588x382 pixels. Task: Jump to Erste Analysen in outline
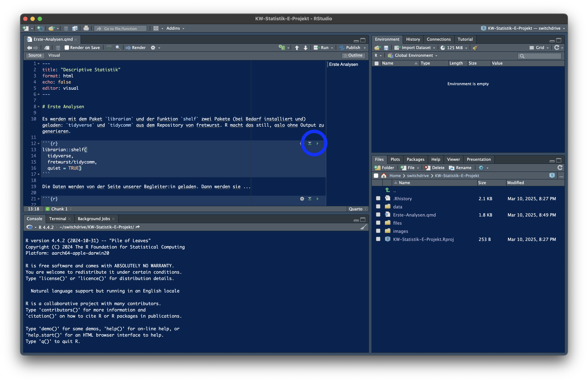click(343, 64)
